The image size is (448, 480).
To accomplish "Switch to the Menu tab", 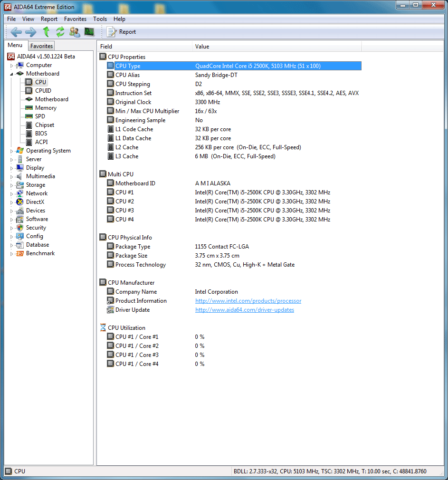I will (x=15, y=45).
